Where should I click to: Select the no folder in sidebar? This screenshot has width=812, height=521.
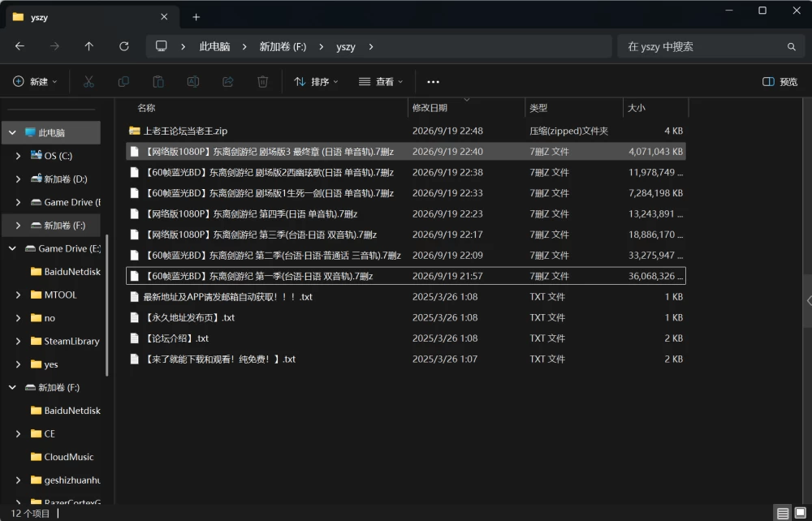(43, 318)
